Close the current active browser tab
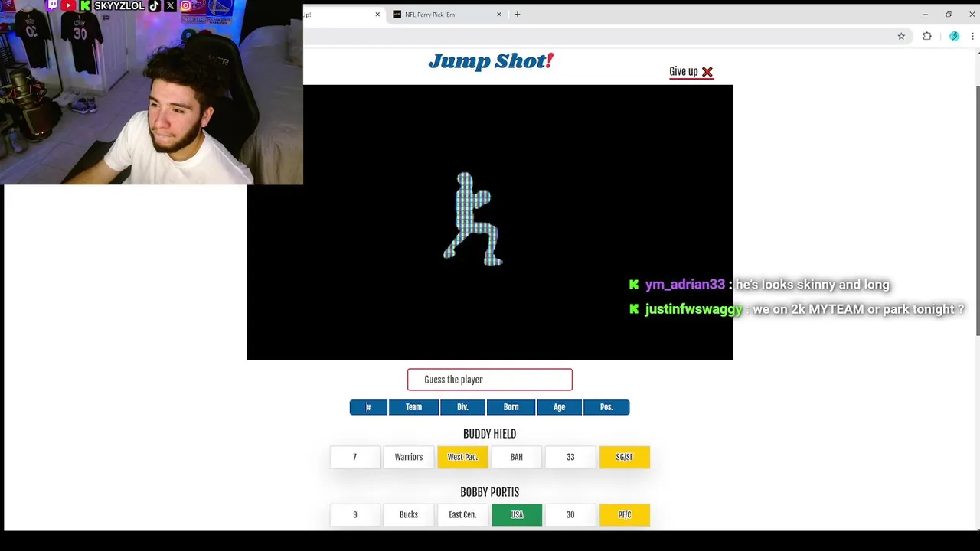 pos(377,15)
